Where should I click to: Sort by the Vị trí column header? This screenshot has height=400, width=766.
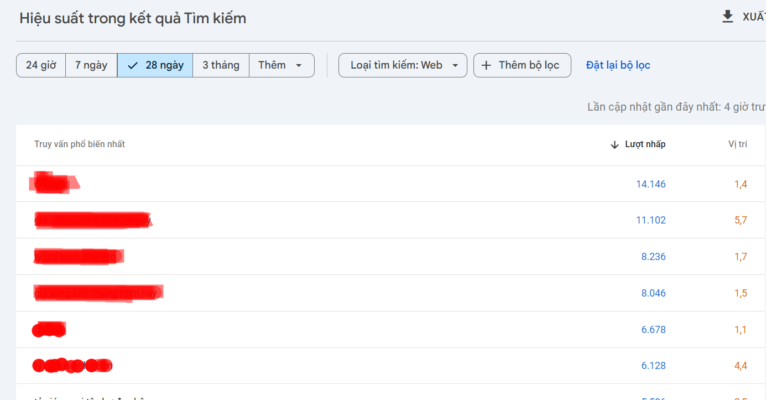[x=738, y=145]
